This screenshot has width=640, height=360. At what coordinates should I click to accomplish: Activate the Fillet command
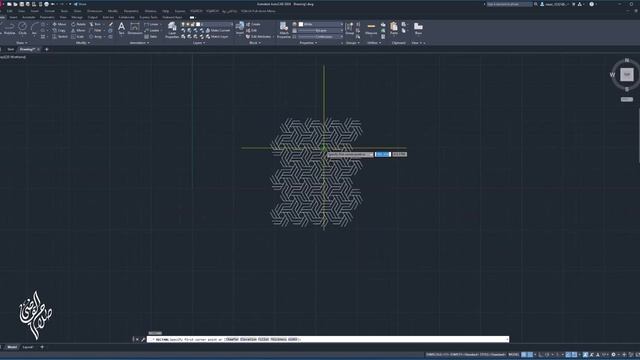96,30
